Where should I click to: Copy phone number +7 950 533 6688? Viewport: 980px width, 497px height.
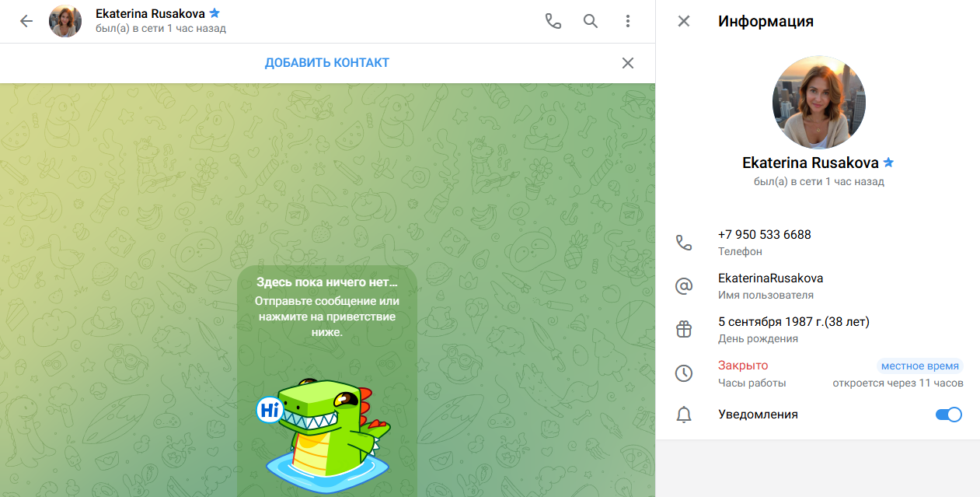click(x=765, y=235)
